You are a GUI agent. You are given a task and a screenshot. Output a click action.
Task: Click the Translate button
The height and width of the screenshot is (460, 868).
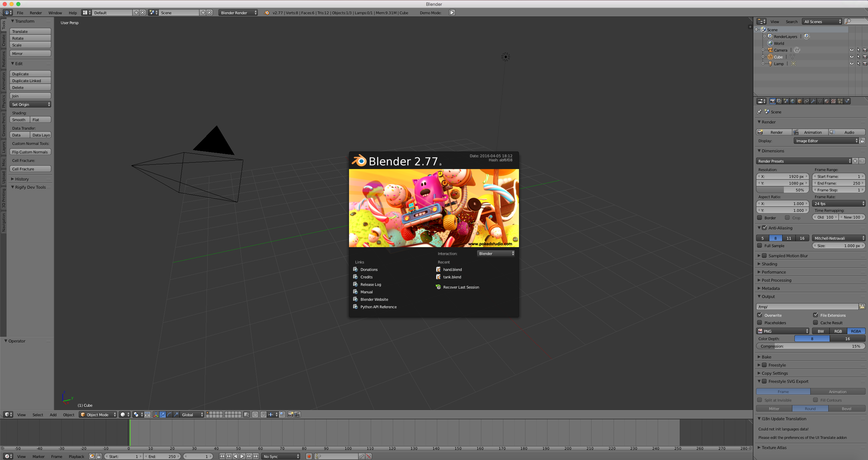[30, 31]
